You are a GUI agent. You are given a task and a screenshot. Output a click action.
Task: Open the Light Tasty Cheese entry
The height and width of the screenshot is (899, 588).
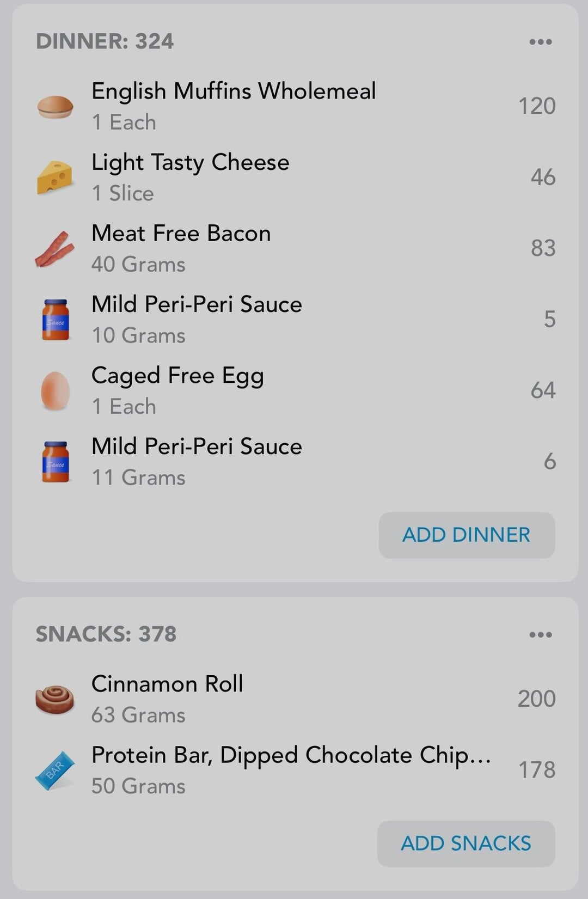pos(296,178)
